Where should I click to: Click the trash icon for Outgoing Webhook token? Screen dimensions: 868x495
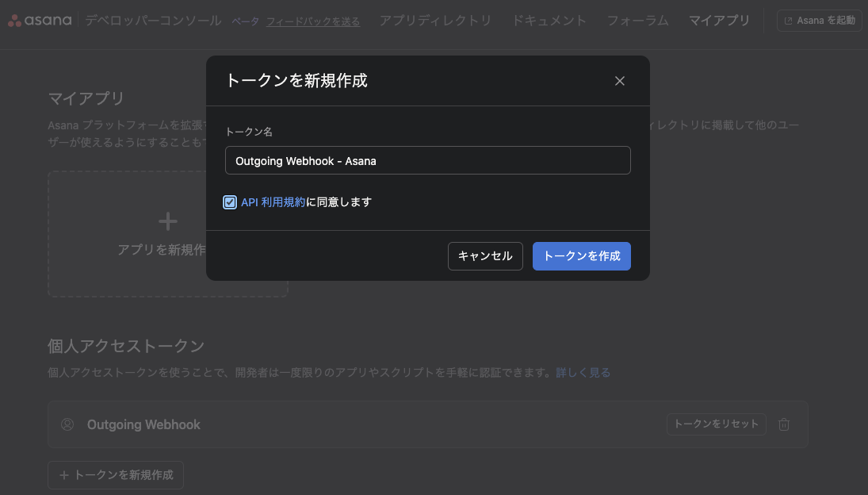tap(784, 424)
